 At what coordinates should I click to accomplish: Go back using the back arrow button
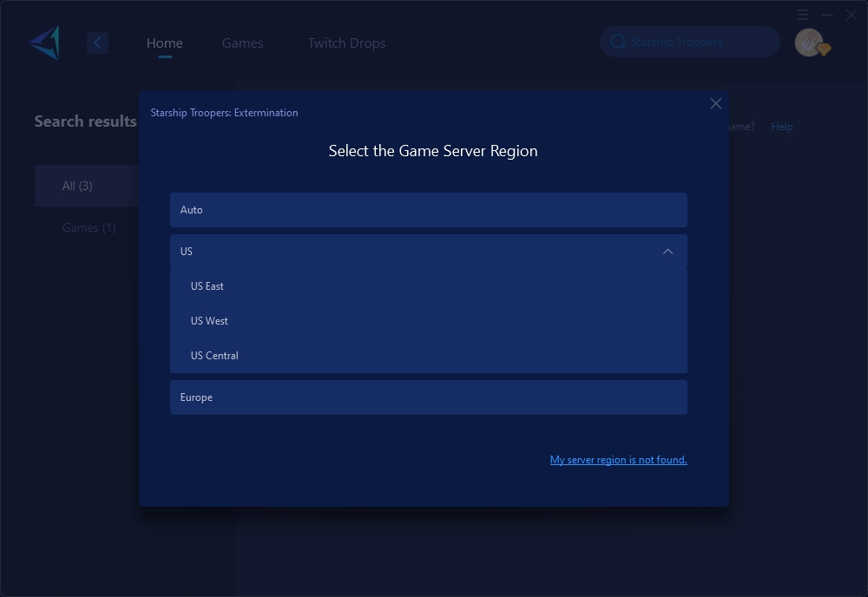coord(97,43)
